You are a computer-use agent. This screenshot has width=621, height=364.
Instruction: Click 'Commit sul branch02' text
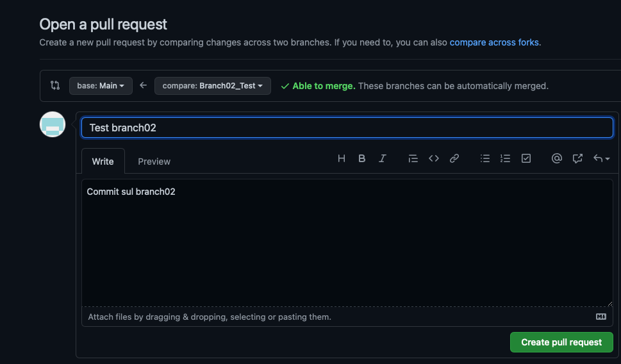(x=131, y=192)
